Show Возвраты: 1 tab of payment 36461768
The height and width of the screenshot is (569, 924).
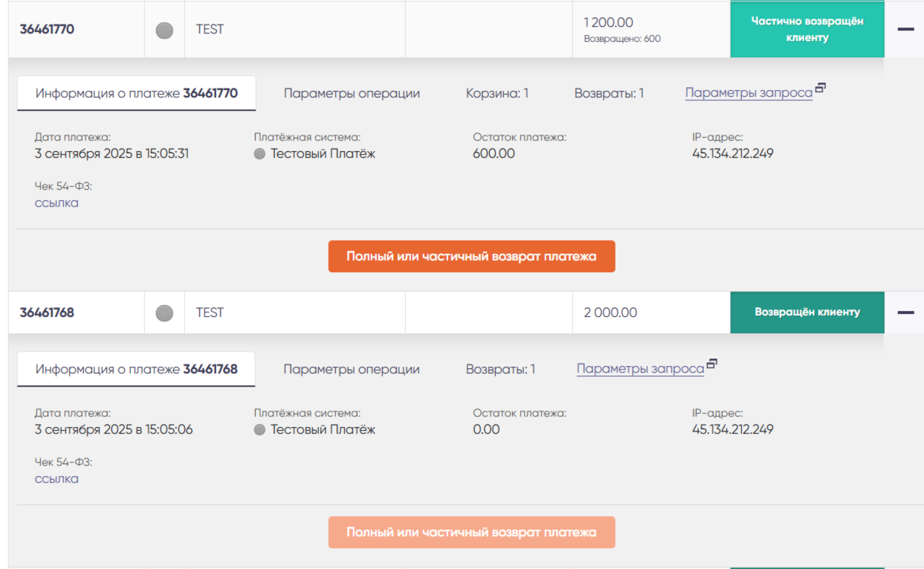500,370
